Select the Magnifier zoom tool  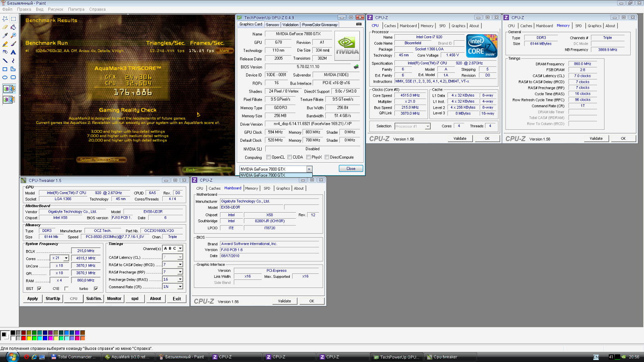[13, 35]
